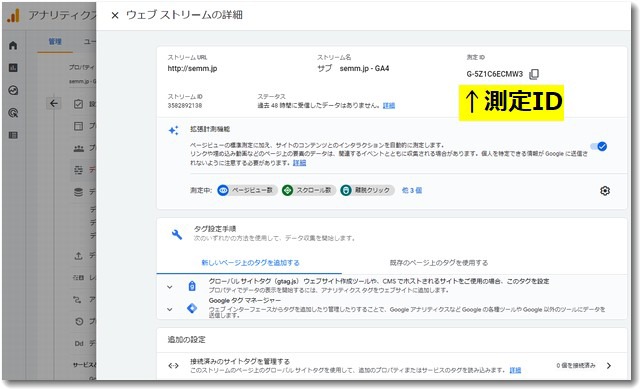Image resolution: width=640 pixels, height=389 pixels.
Task: Open the Explore icon in sidebar
Action: point(13,90)
